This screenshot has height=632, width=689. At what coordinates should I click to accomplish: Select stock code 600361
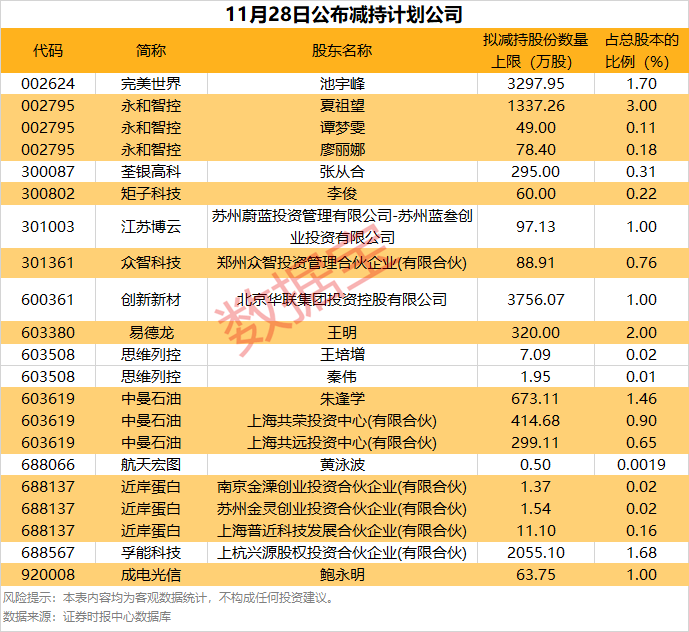coord(48,299)
